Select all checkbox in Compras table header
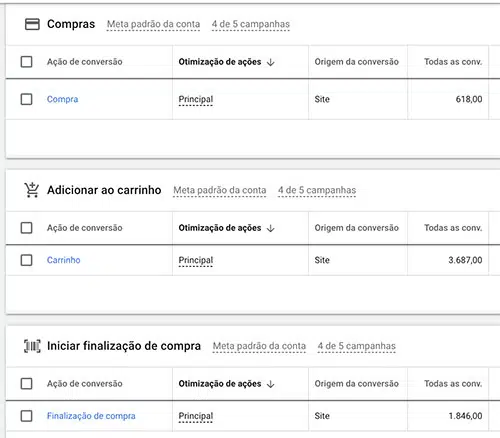The height and width of the screenshot is (438, 500). tap(26, 62)
